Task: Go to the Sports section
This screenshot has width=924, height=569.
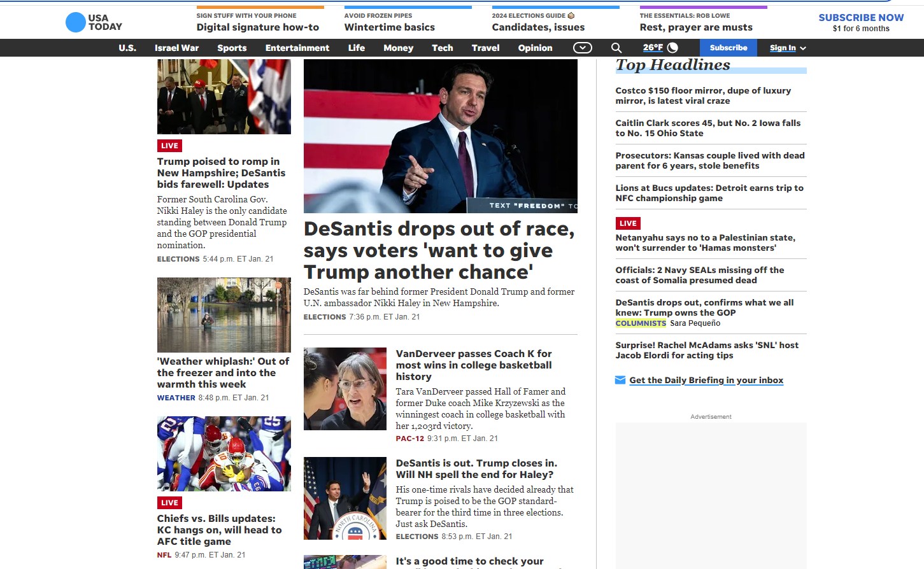Action: (x=232, y=48)
